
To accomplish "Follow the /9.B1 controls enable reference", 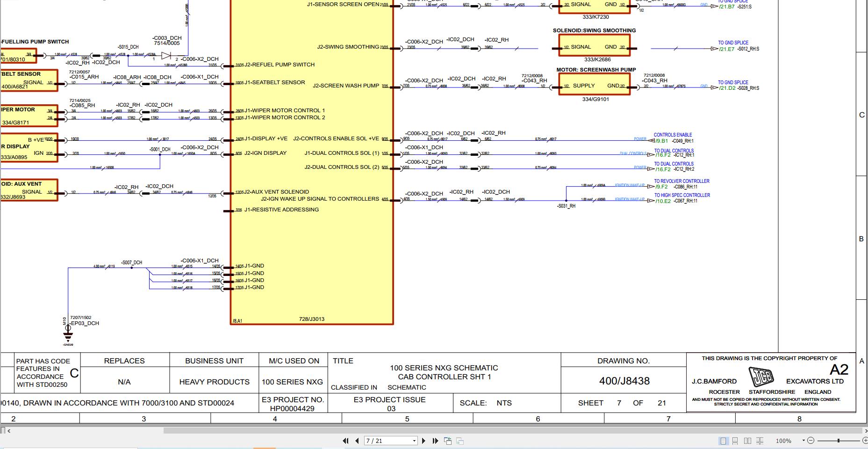I will 661,141.
